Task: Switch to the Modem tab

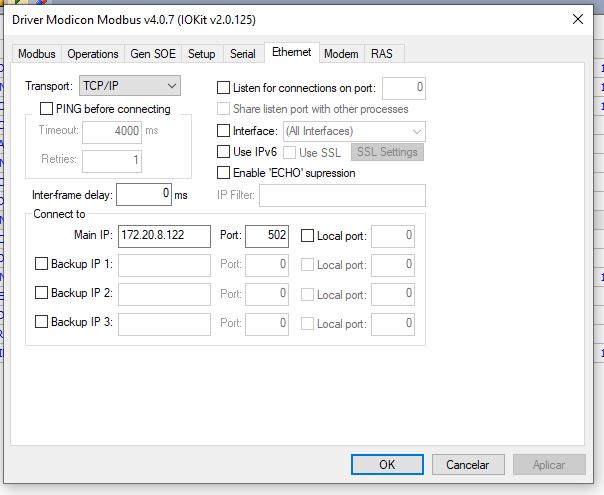Action: (x=341, y=54)
